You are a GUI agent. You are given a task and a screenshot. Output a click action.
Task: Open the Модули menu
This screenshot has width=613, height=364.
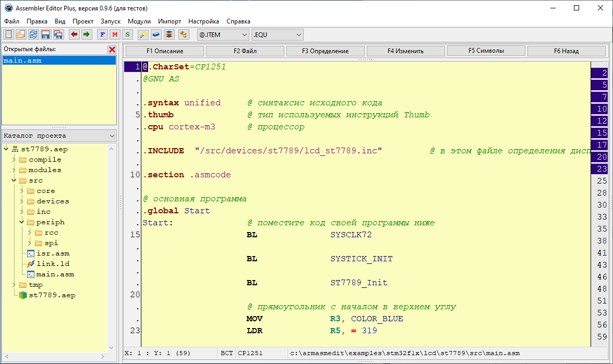coord(139,21)
